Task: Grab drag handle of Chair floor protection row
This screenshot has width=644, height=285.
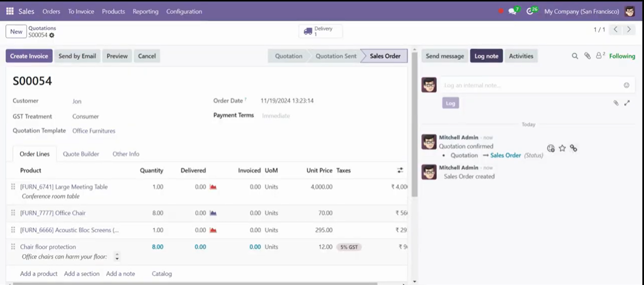Action: [13, 247]
